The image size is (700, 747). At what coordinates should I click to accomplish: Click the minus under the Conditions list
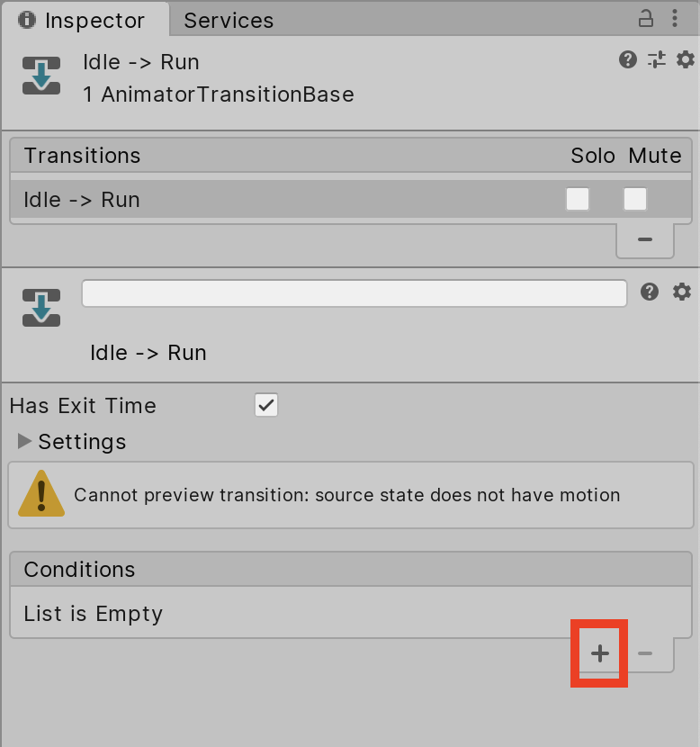click(x=645, y=654)
